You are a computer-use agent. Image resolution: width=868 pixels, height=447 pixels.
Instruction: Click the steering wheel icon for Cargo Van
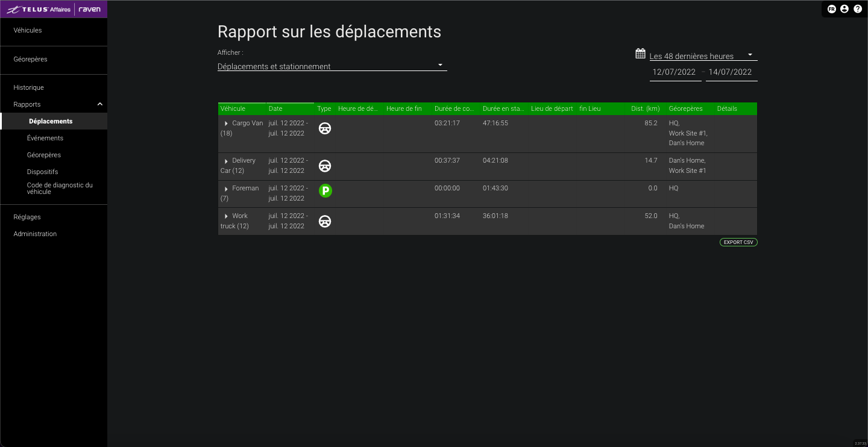click(325, 128)
